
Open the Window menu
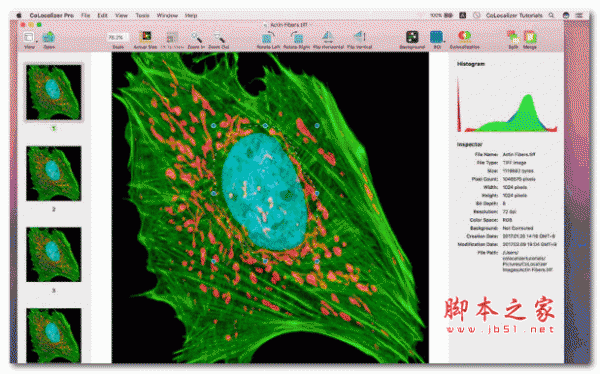pyautogui.click(x=167, y=15)
